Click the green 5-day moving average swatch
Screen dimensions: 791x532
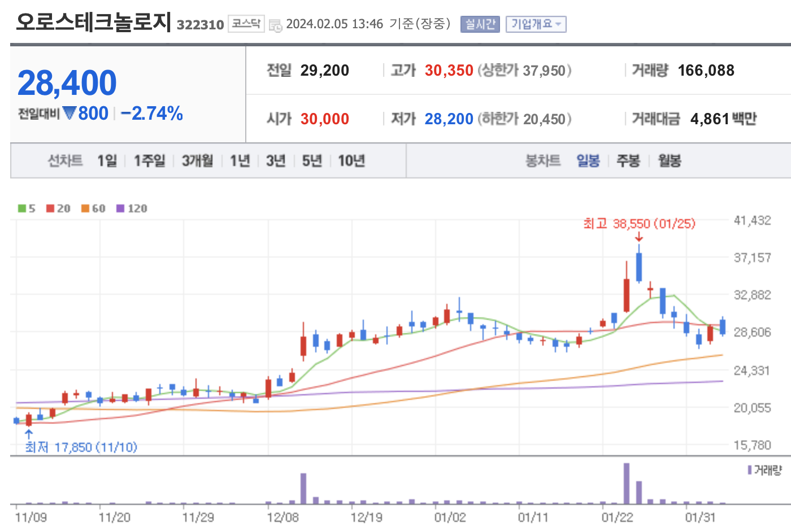pos(22,208)
